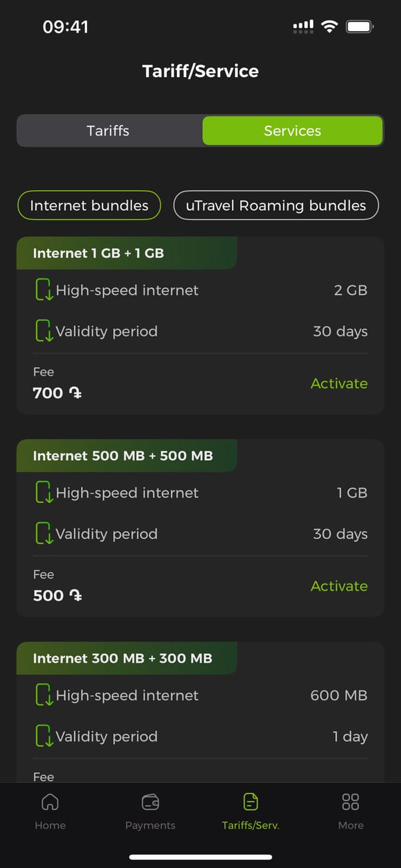This screenshot has height=868, width=401.
Task: Show uTravel Roaming bundles
Action: 276,206
